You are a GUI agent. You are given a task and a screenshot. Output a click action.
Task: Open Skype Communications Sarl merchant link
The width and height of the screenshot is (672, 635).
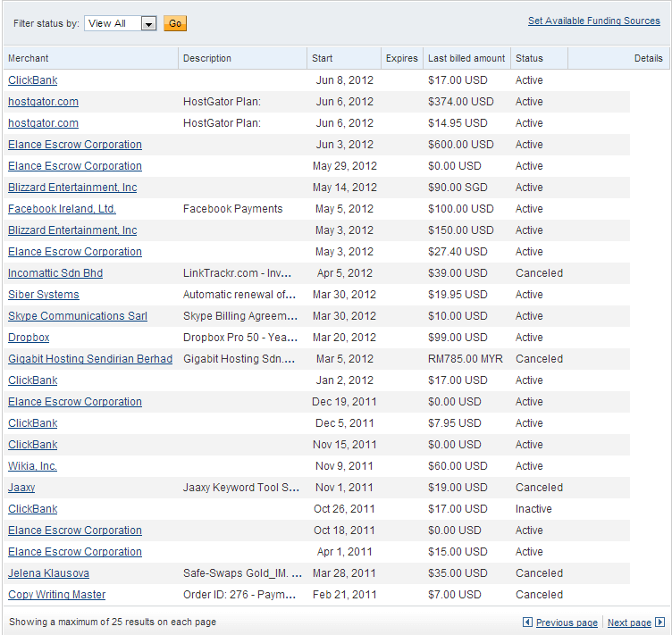pyautogui.click(x=78, y=316)
